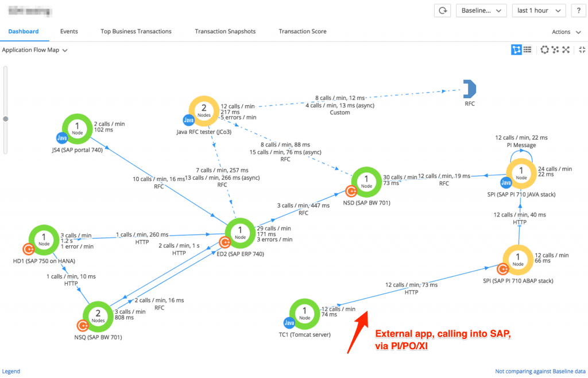Click the refresh dashboard button
This screenshot has height=378, width=588.
point(443,10)
